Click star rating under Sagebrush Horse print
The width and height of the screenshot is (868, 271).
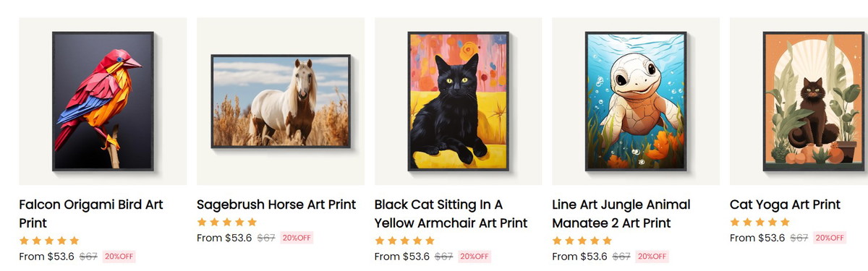226,222
